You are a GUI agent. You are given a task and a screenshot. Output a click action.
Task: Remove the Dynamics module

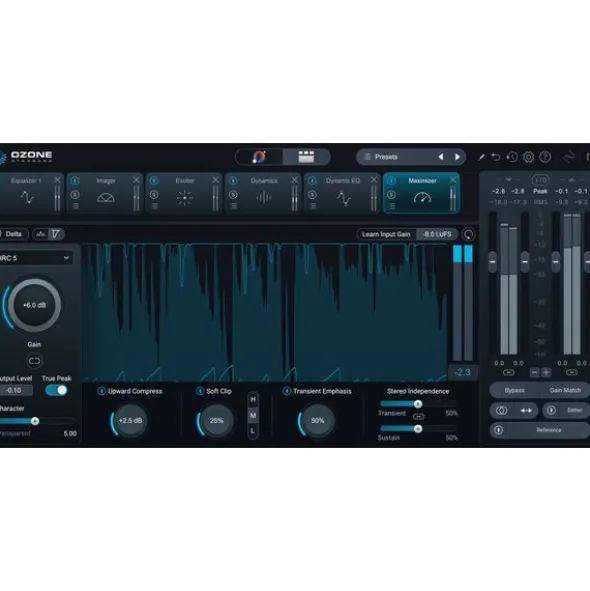tap(294, 180)
